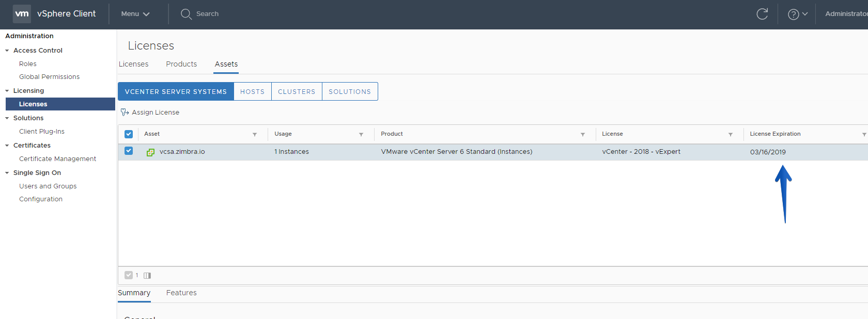Switch to the Licenses tab

[133, 64]
